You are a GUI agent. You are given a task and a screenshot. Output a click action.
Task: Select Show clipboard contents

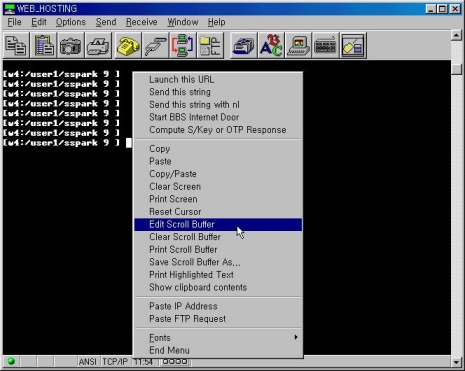(x=218, y=288)
